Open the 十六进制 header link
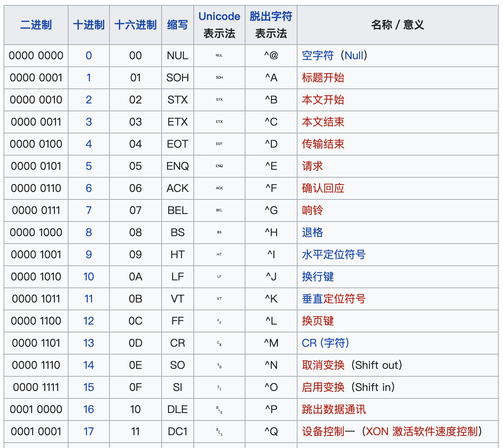 pos(136,25)
